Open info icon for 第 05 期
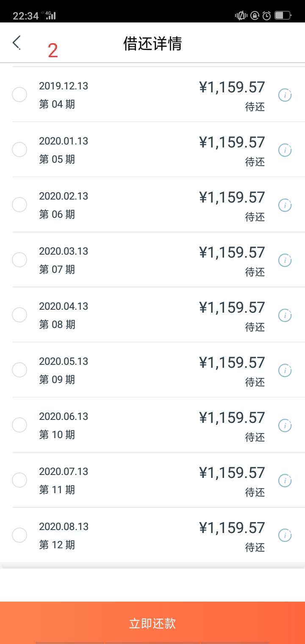Screen dimensions: 305x644 pyautogui.click(x=285, y=150)
